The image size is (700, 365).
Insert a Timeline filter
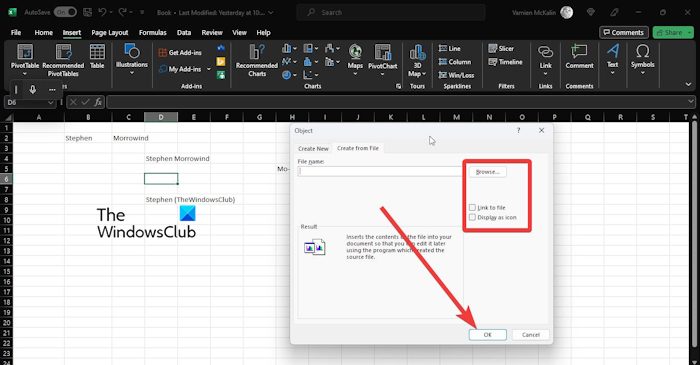point(505,62)
